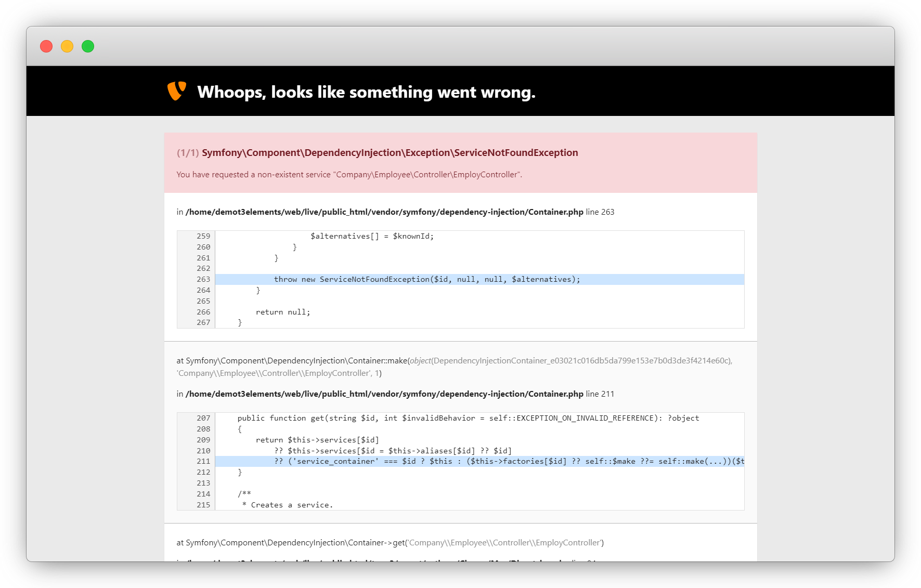Click line number 209 in second code block
The image size is (921, 588).
203,440
